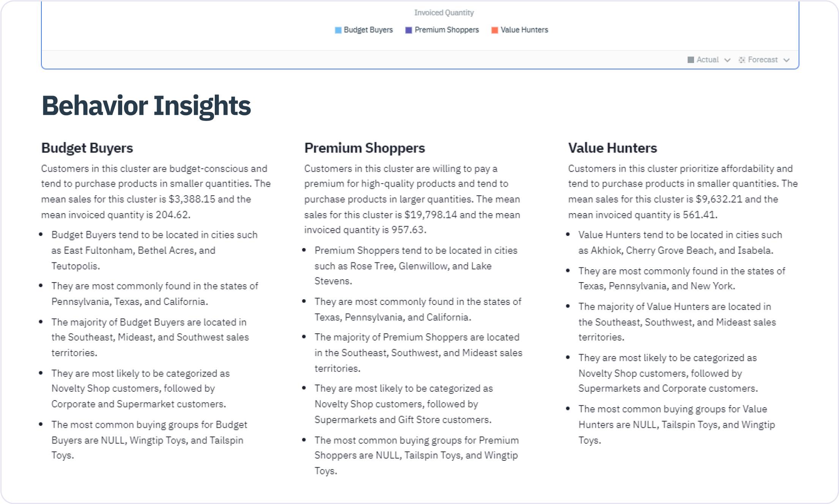The width and height of the screenshot is (839, 504).
Task: Click the Value Hunters cluster heading
Action: [x=612, y=147]
